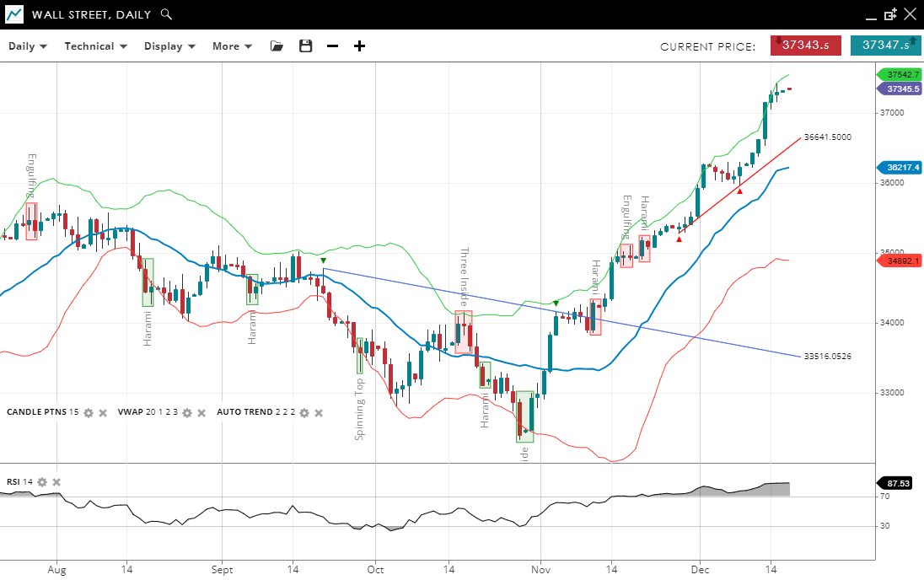Viewport: 924px width, 580px height.
Task: Remove the Auto Trend indicator
Action: point(320,413)
